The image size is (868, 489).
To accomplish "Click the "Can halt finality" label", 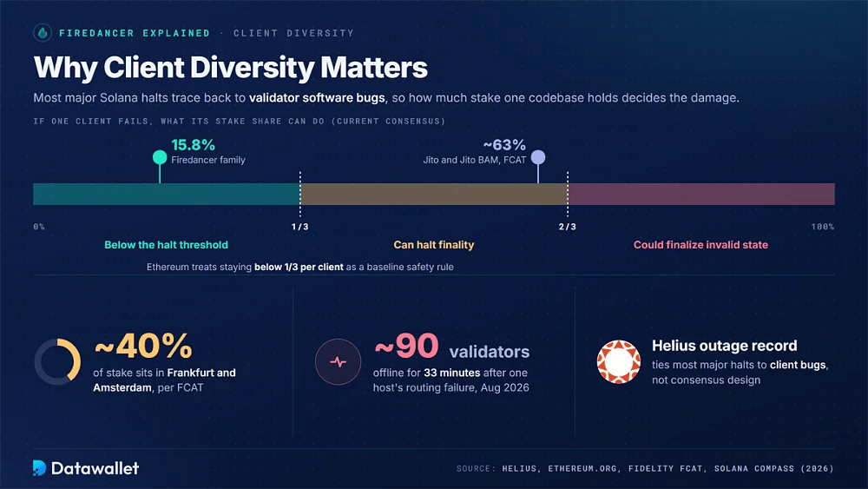I will pos(434,245).
